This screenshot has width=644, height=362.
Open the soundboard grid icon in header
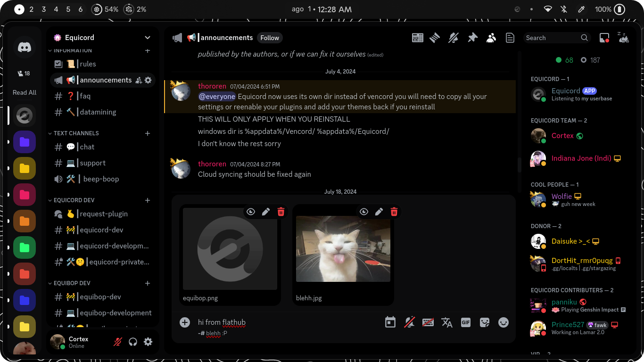[x=418, y=38]
